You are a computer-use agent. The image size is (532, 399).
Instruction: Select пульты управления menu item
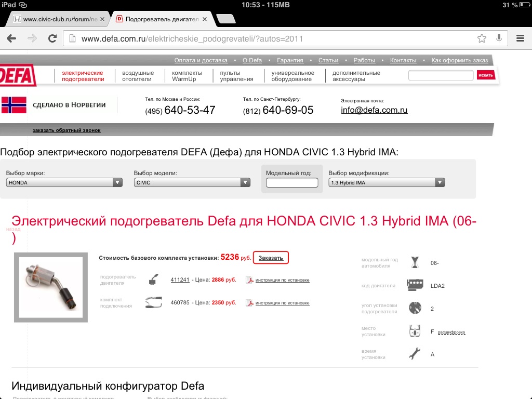tap(236, 76)
